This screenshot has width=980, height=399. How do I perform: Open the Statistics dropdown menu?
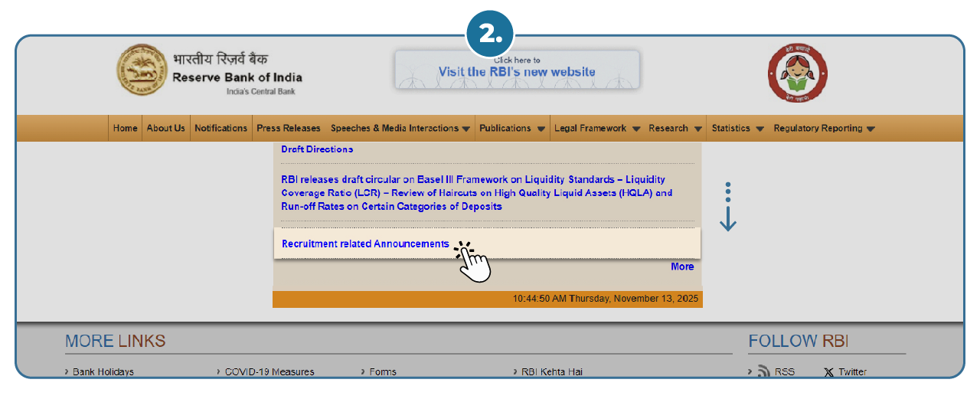[737, 129]
